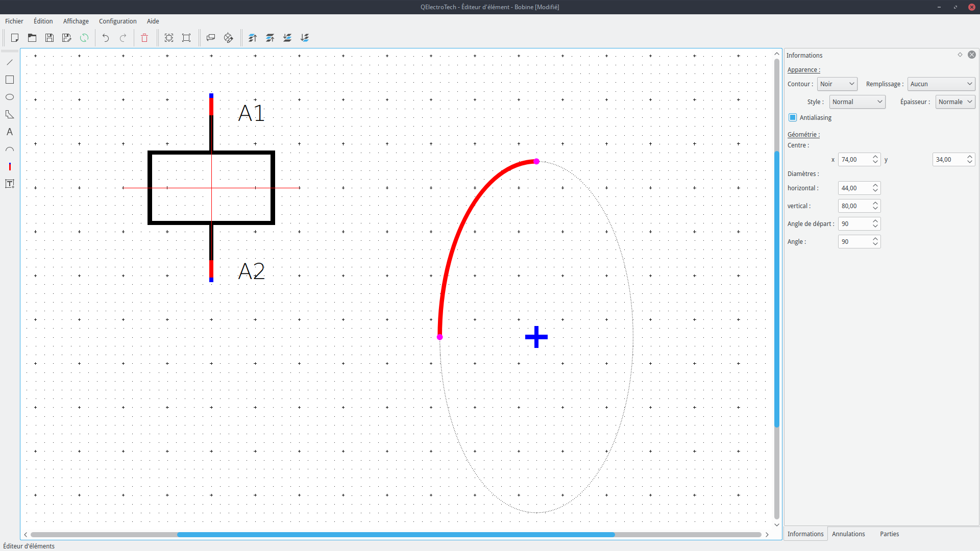Select the Polygon drawing tool
The width and height of the screenshot is (980, 551).
[10, 114]
